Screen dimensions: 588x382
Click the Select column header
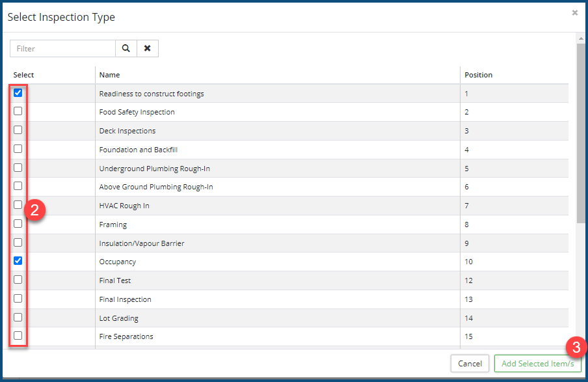tap(23, 75)
